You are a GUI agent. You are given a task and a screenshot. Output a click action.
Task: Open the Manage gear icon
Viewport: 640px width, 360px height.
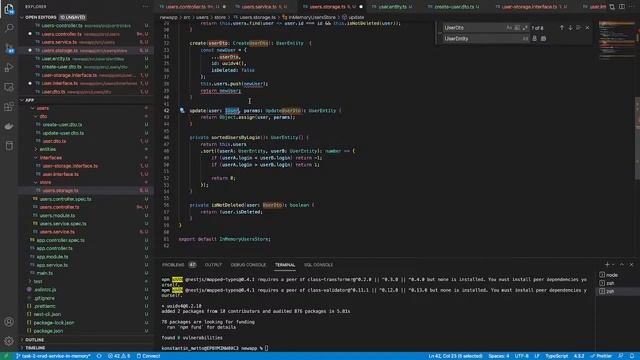[x=9, y=341]
